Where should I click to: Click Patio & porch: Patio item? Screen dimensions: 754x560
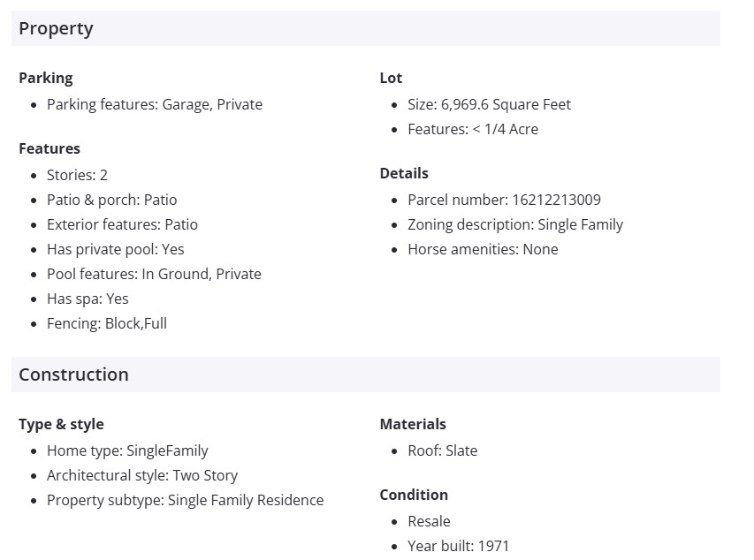click(111, 200)
